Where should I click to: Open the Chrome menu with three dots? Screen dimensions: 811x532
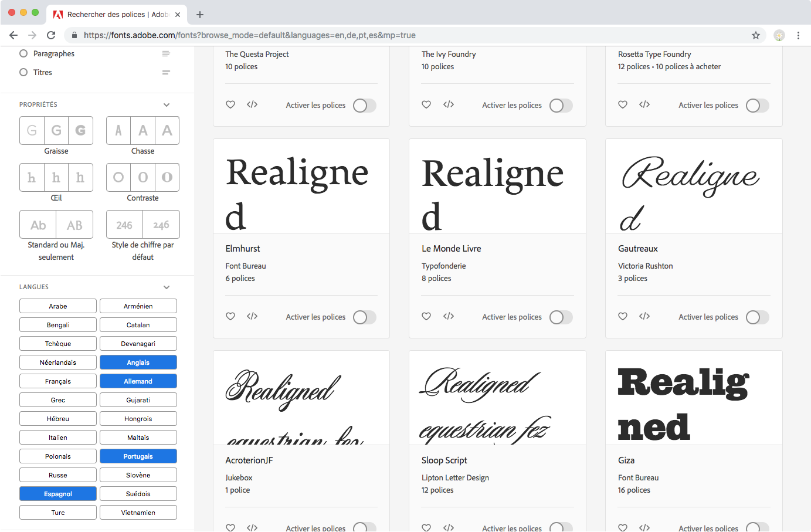(798, 35)
